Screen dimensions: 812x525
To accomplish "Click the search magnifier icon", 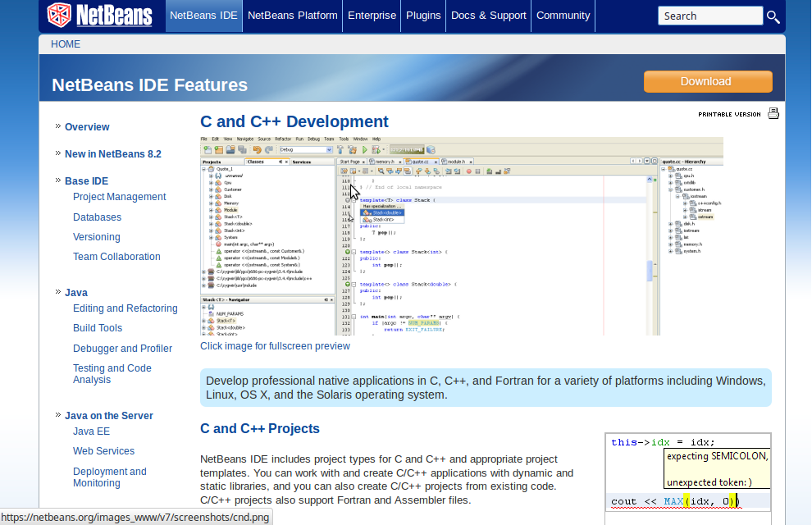I will click(x=773, y=17).
